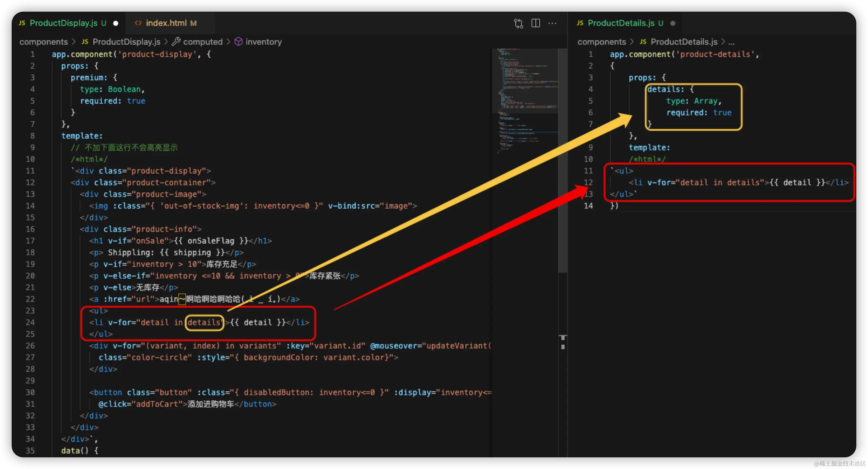Switch to the index.html tab
The height and width of the screenshot is (469, 868).
pyautogui.click(x=166, y=23)
